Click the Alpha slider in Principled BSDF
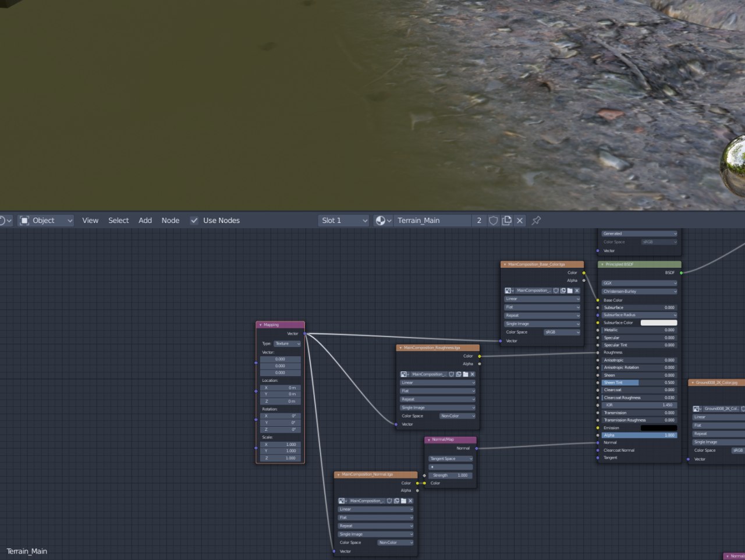Image resolution: width=745 pixels, height=560 pixels. (x=640, y=435)
